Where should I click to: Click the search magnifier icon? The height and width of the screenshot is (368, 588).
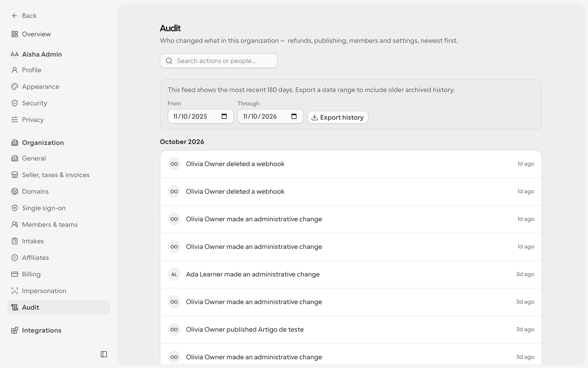click(169, 61)
